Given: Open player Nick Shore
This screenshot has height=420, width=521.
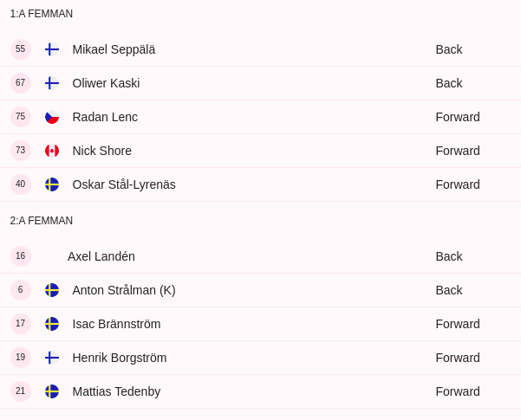Looking at the screenshot, I should click(102, 151).
